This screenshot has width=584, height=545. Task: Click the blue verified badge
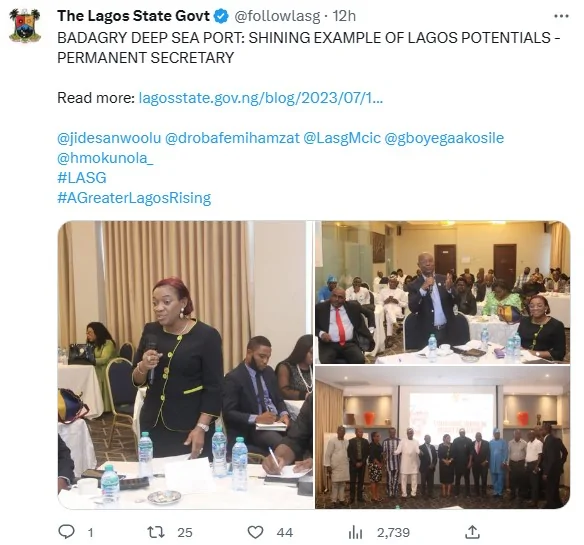pos(222,16)
